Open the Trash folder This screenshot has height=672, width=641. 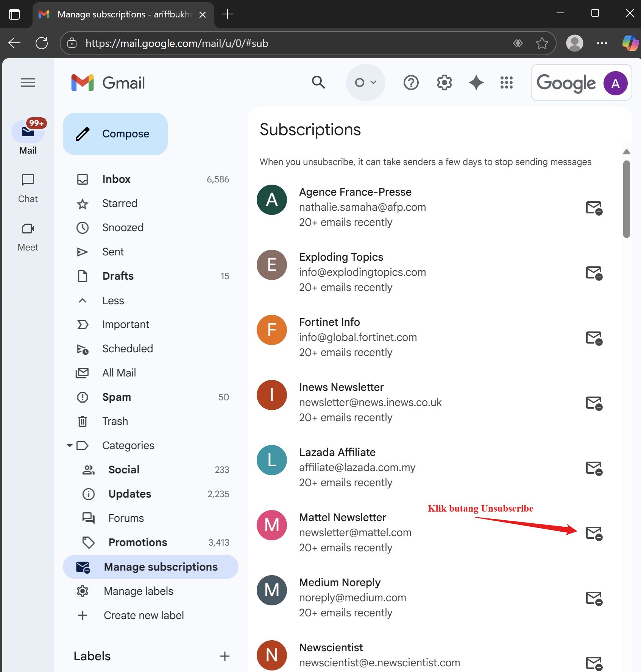[151, 421]
